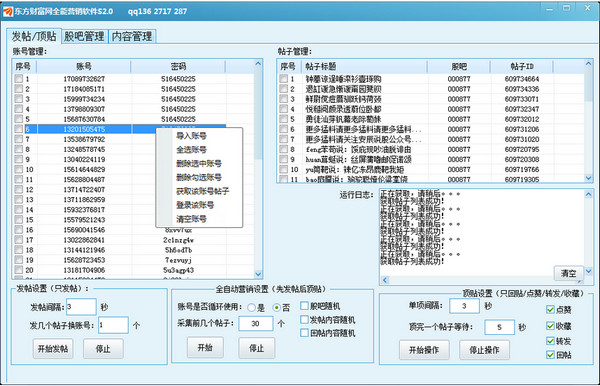Click run log scroll-up arrow
The width and height of the screenshot is (600, 386).
click(x=589, y=194)
